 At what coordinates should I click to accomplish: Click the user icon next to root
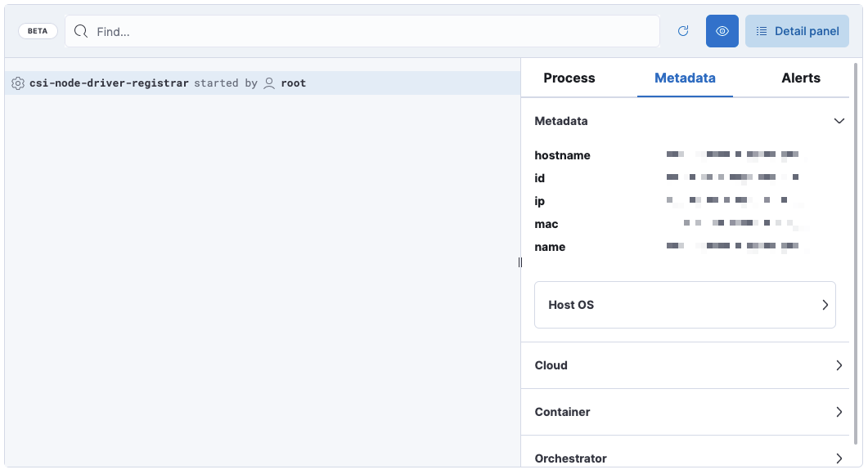pyautogui.click(x=268, y=83)
